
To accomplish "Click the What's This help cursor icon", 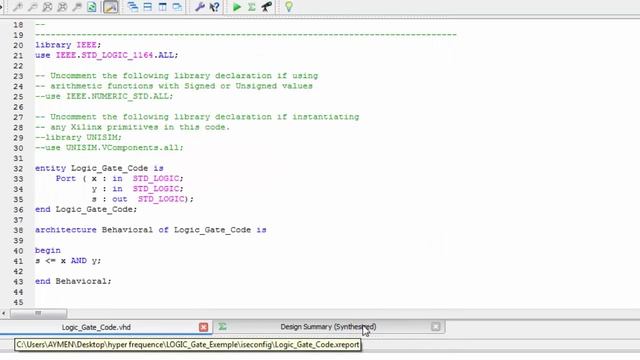I will (214, 7).
